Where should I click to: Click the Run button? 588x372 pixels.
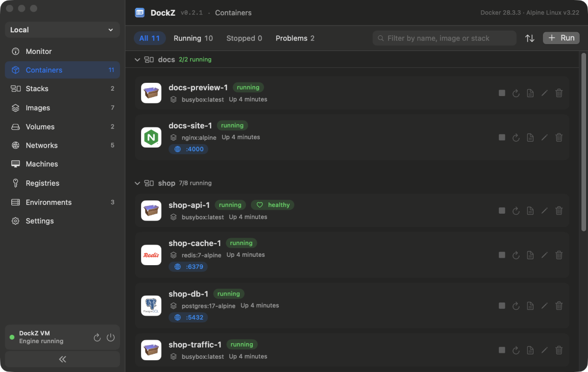pos(561,38)
